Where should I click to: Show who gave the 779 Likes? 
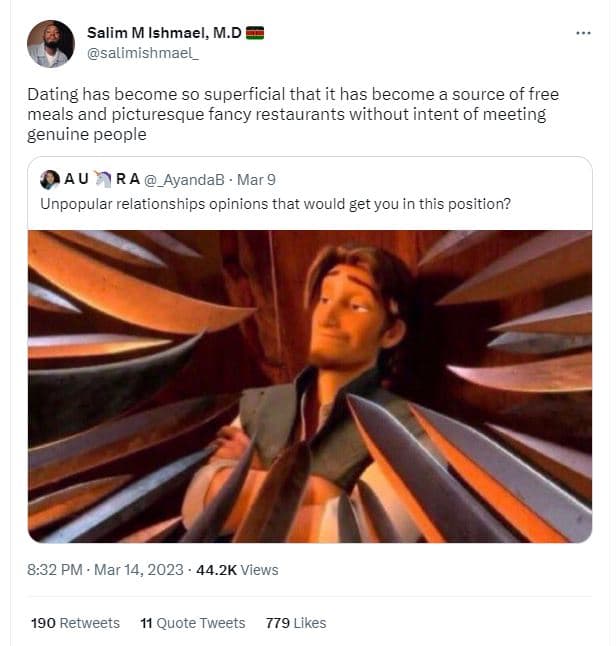point(296,623)
